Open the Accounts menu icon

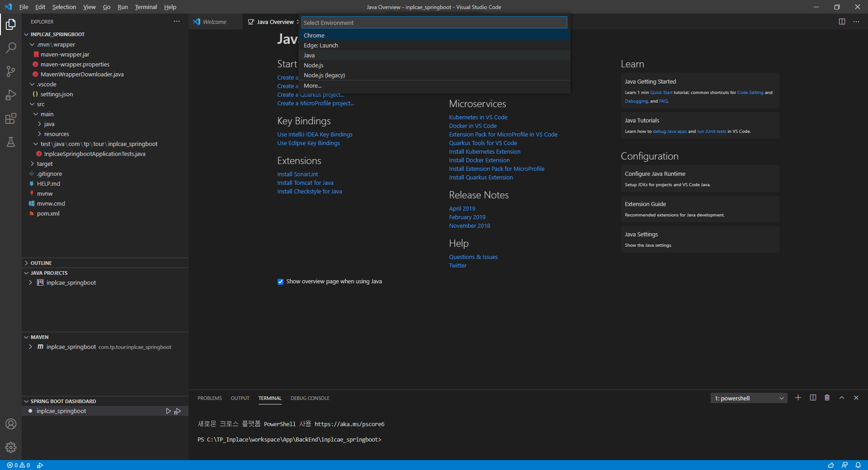click(x=11, y=424)
